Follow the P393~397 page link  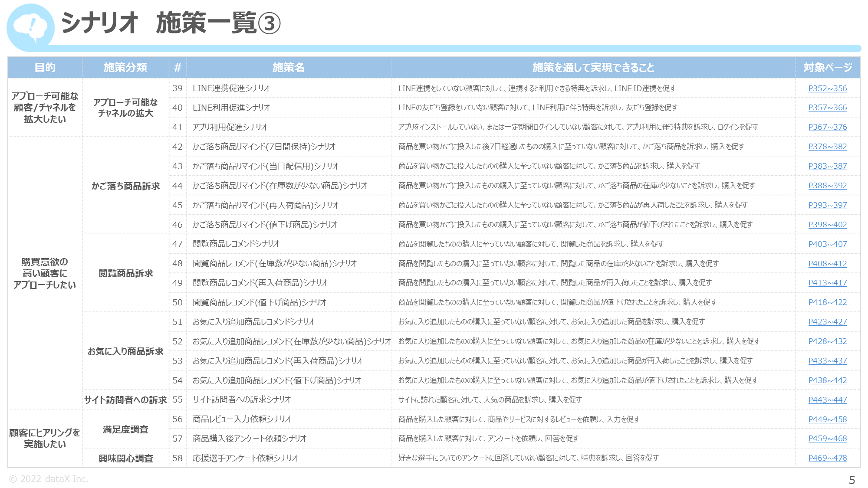(827, 205)
